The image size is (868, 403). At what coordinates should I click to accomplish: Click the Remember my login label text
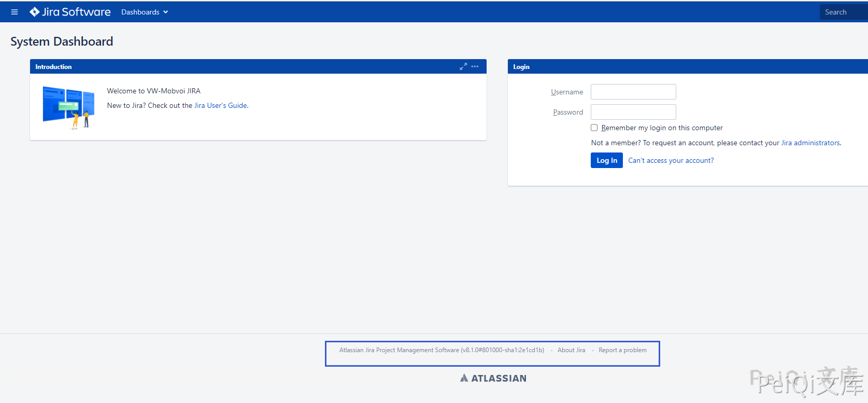point(662,128)
